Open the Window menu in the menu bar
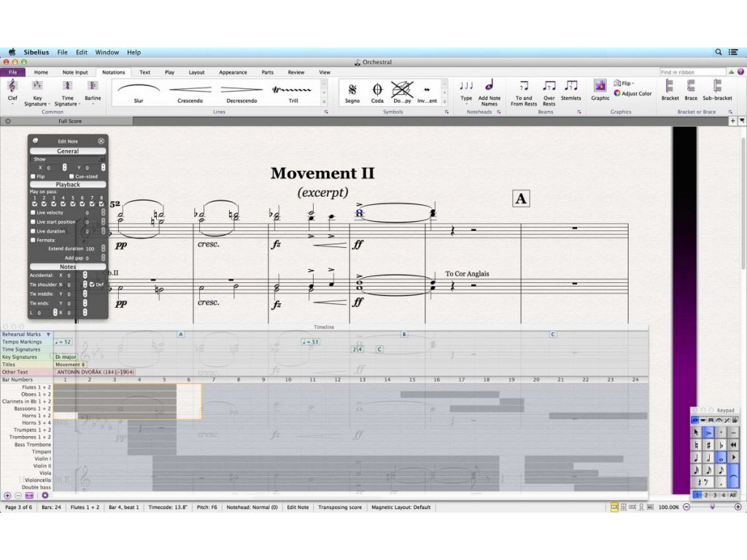 (107, 52)
